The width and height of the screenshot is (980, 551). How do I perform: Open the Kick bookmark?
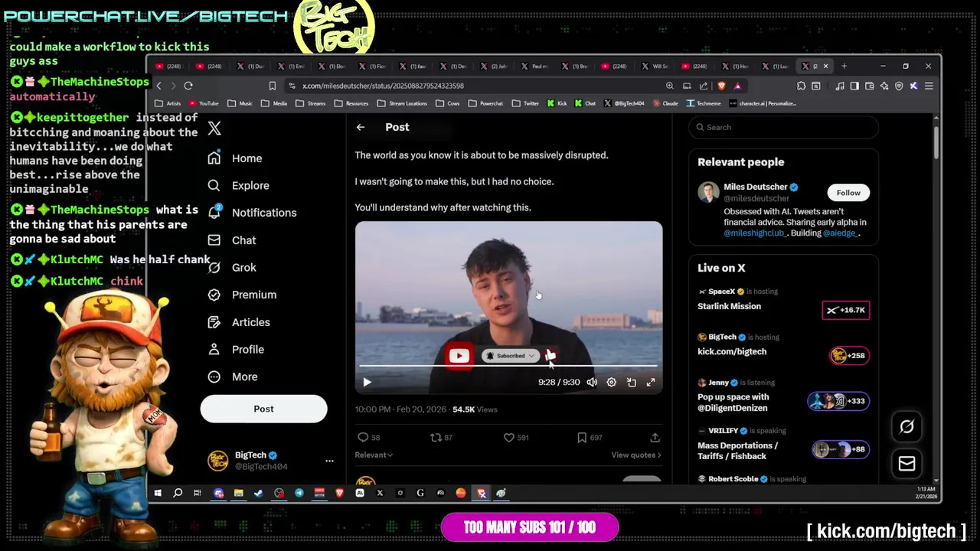pos(557,103)
